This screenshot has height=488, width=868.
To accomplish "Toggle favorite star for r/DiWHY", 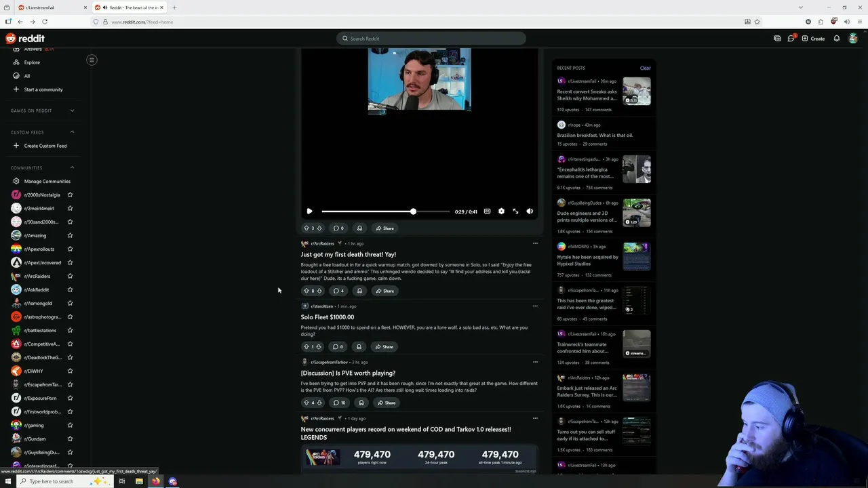I will click(70, 371).
